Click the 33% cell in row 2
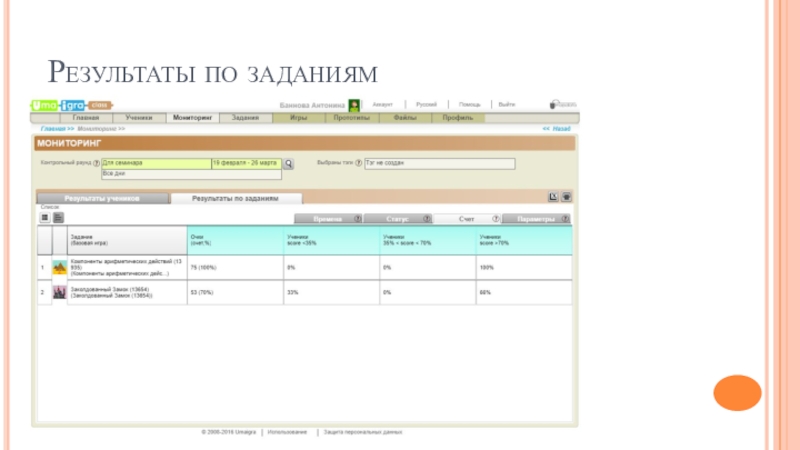 click(x=332, y=292)
